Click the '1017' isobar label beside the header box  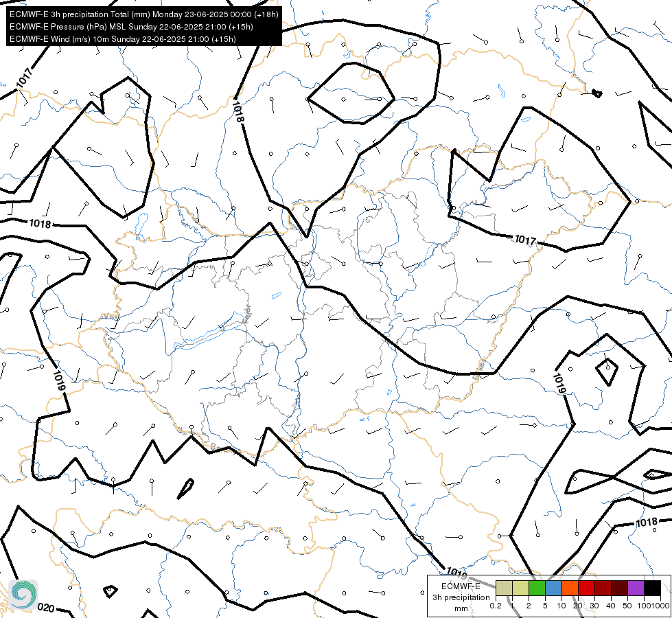pos(25,78)
